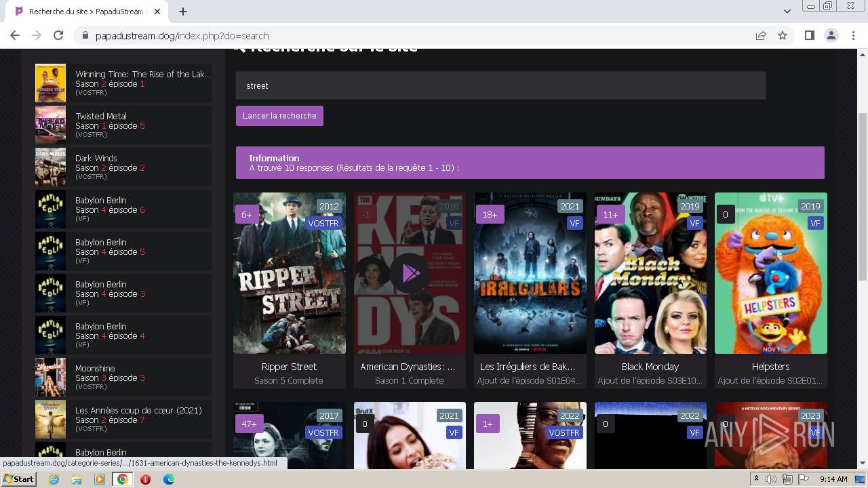
Task: View site information via the lock icon
Action: click(x=85, y=35)
